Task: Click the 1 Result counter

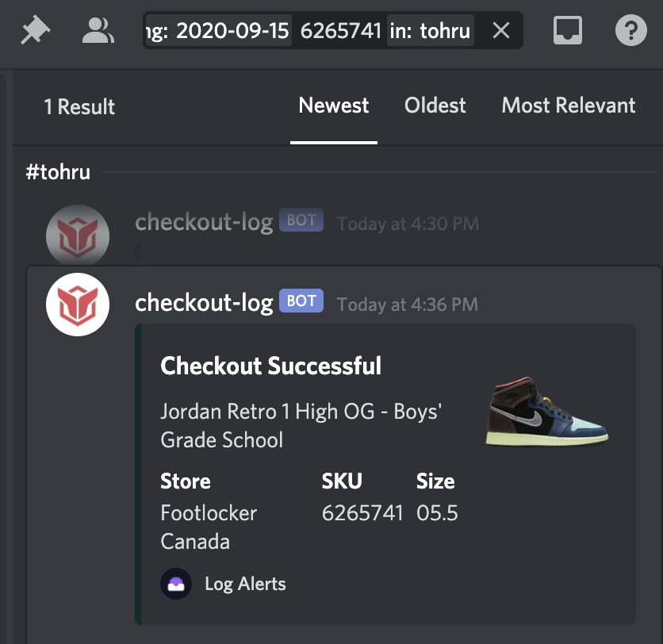Action: click(79, 106)
